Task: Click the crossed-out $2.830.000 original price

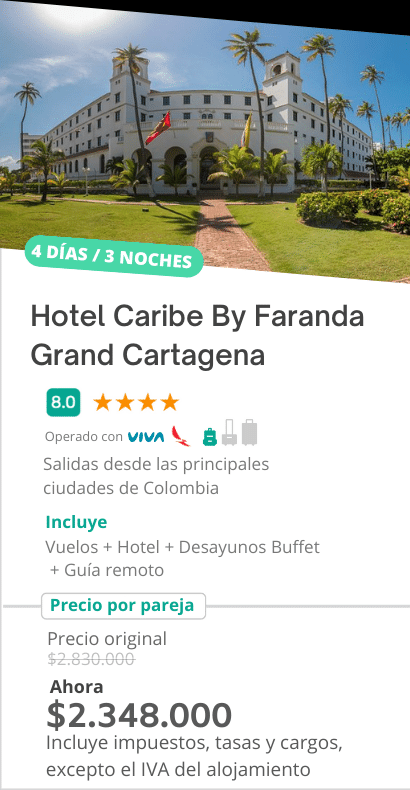Action: tap(91, 659)
